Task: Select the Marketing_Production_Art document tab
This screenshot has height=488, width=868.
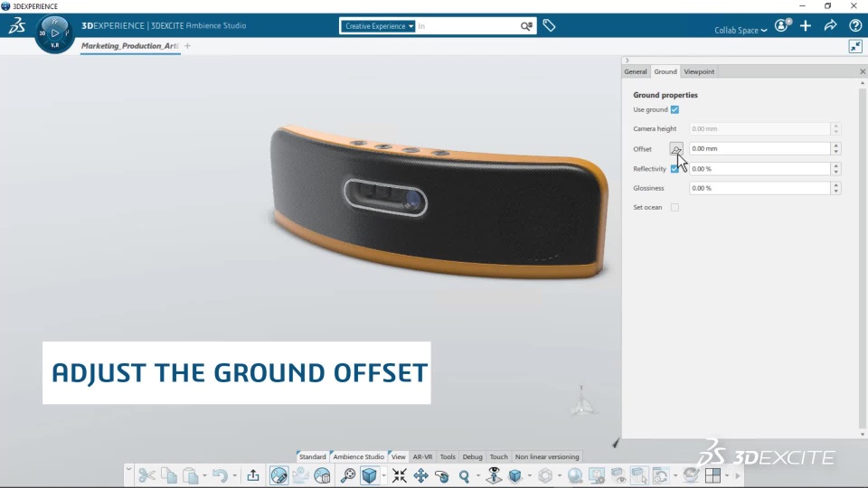Action: point(129,46)
